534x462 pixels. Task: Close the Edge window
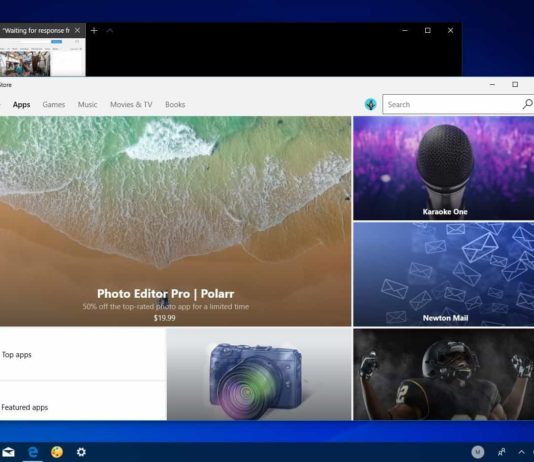point(451,30)
